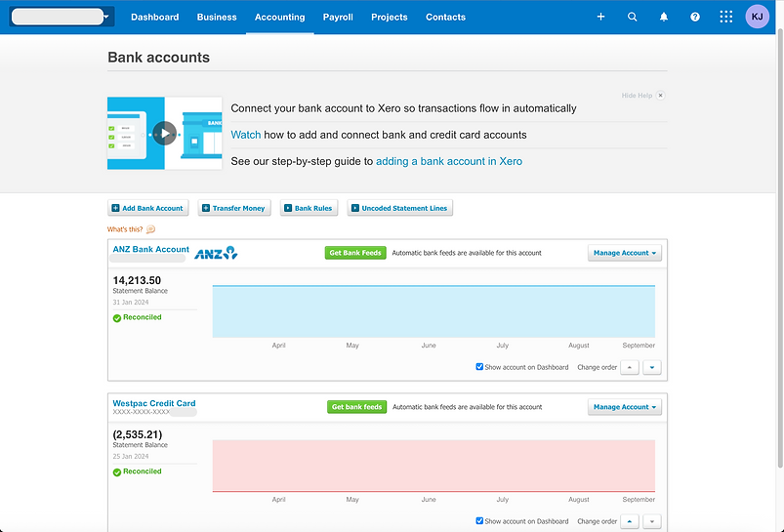Screen dimensions: 784x532
Task: Click Get bank feeds for Westpac card
Action: click(x=356, y=406)
